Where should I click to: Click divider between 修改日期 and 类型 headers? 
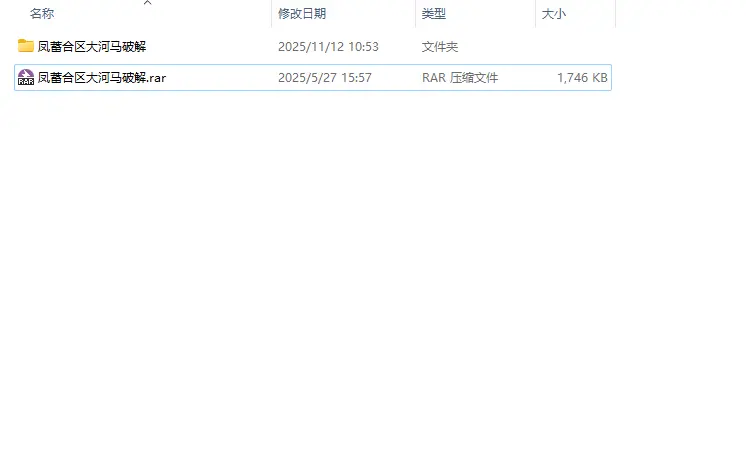[x=415, y=14]
